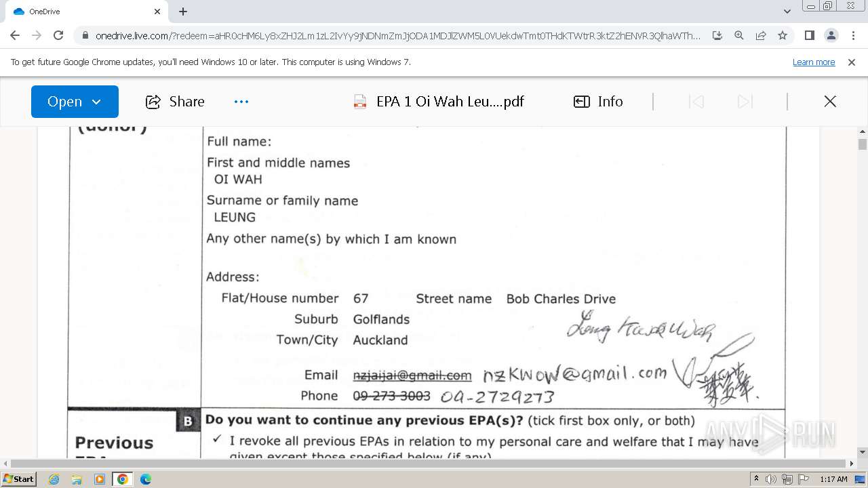Click the browser Forward arrow
Image resolution: width=868 pixels, height=488 pixels.
[37, 35]
